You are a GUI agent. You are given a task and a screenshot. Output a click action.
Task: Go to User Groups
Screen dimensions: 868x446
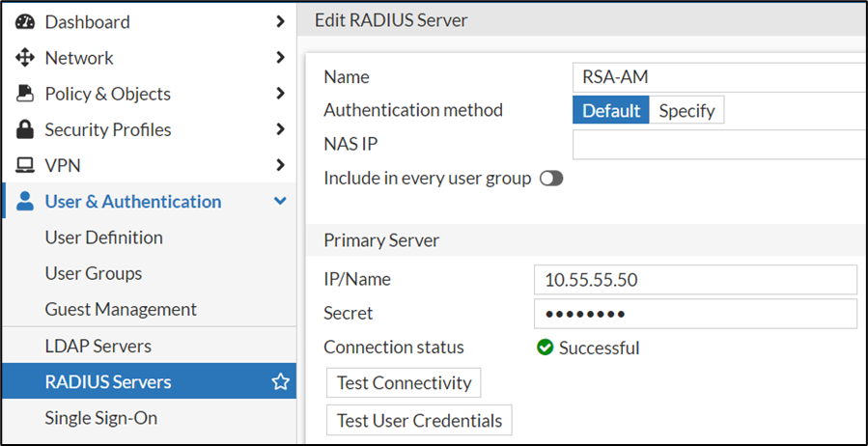click(93, 273)
